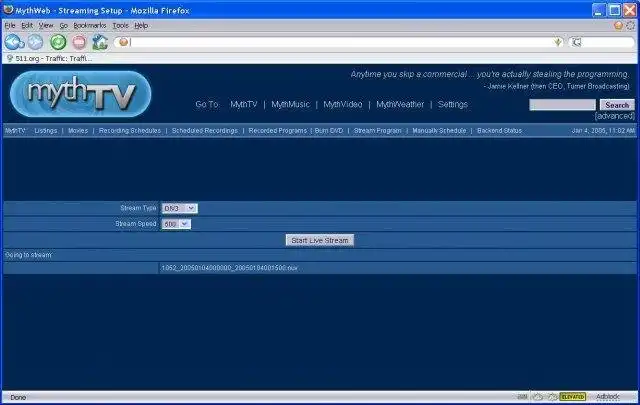Image resolution: width=640 pixels, height=405 pixels.
Task: Click the search engine icon in browser search box
Action: click(x=576, y=42)
